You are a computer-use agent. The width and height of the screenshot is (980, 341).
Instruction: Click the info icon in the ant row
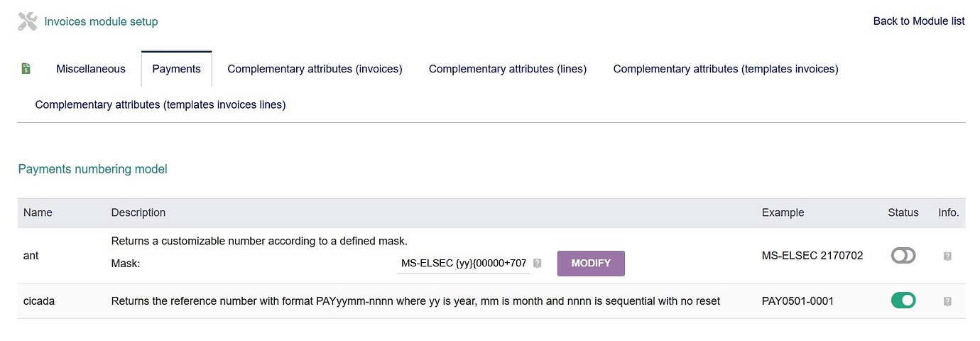pos(947,256)
